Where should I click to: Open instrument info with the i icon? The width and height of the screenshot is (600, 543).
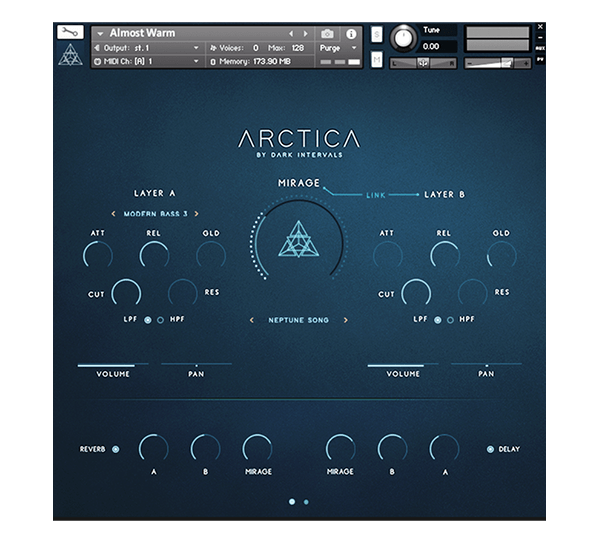(351, 34)
